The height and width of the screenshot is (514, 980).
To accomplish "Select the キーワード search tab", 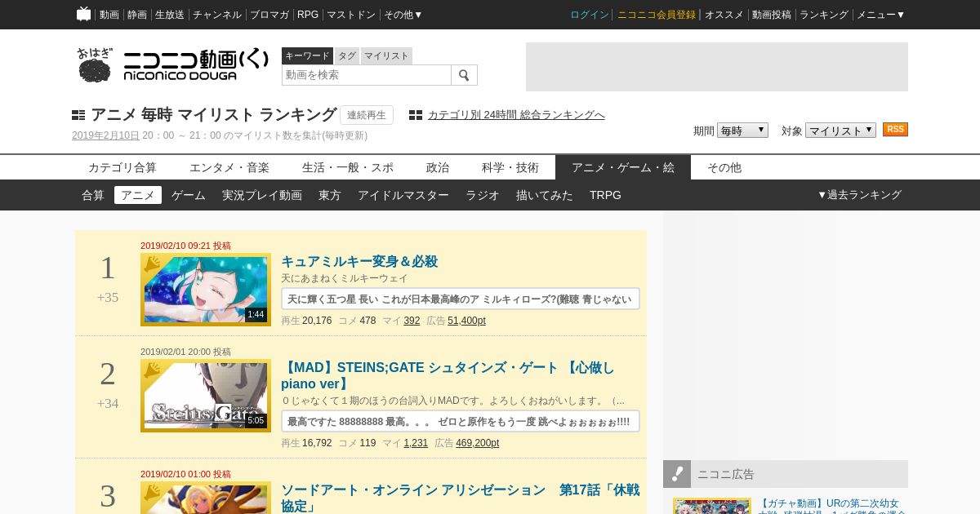I will 307,55.
